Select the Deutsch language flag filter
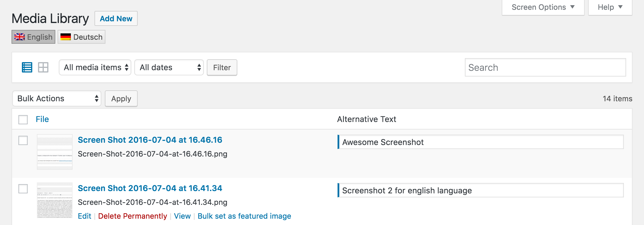 coord(82,37)
